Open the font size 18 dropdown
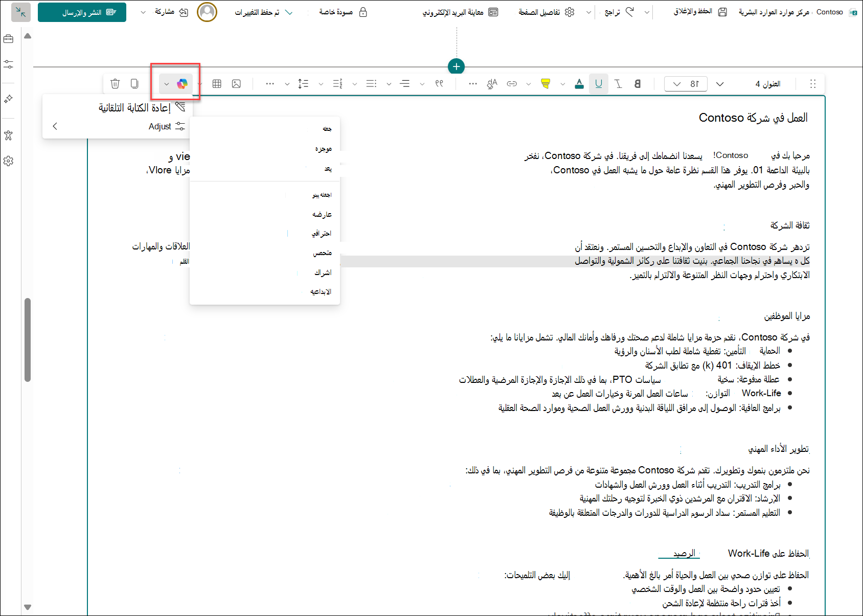Image resolution: width=863 pixels, height=616 pixels. (x=686, y=84)
